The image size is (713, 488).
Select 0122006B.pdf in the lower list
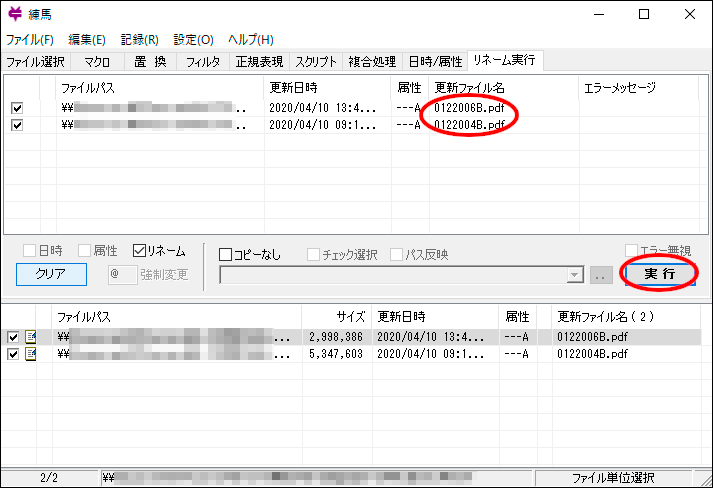coord(592,337)
